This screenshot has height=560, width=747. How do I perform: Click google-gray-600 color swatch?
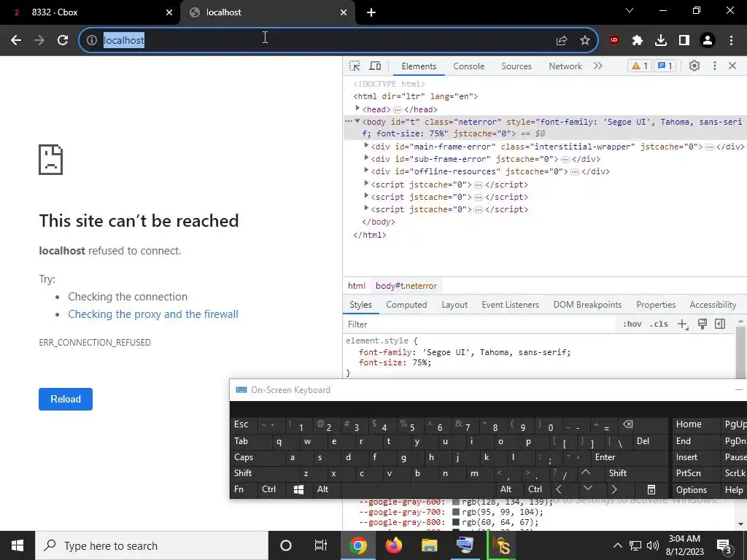[456, 502]
